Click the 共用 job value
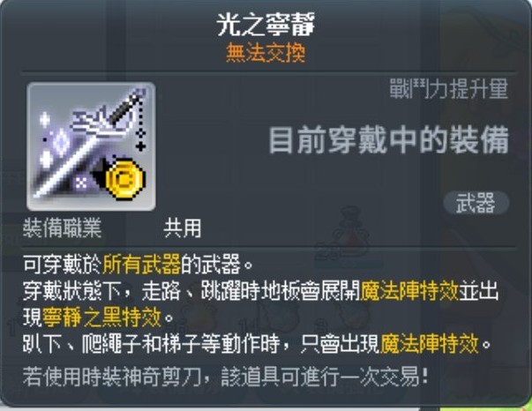Screen dimensions: 532x411 (x=183, y=228)
